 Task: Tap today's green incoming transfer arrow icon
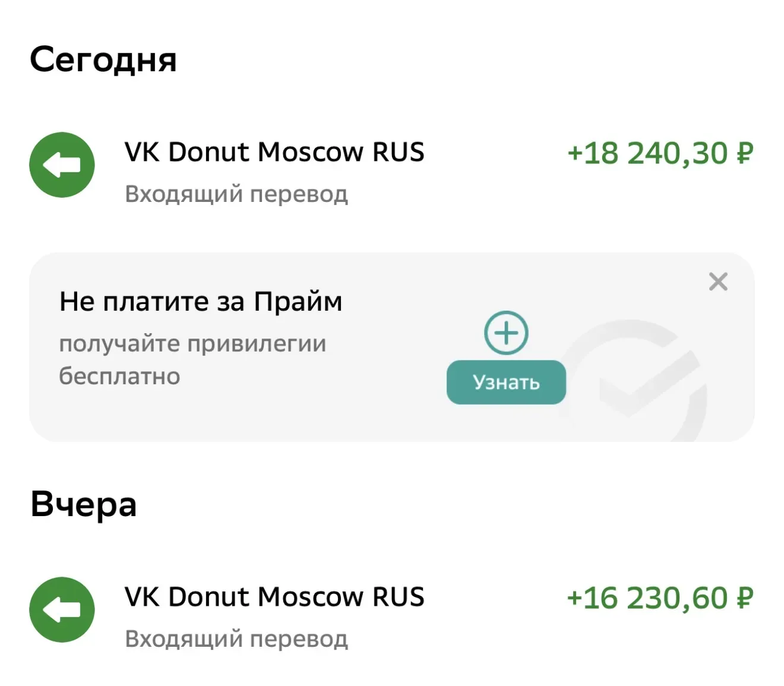coord(62,165)
